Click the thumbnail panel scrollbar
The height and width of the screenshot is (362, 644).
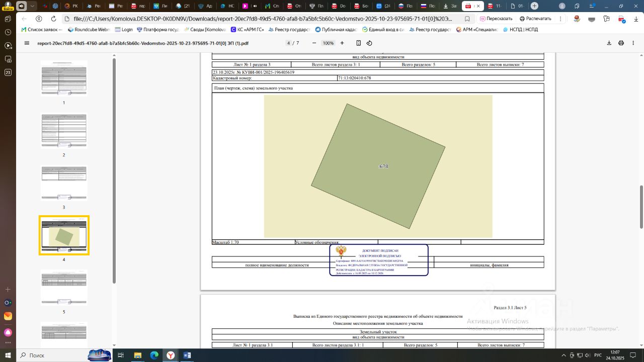114,171
